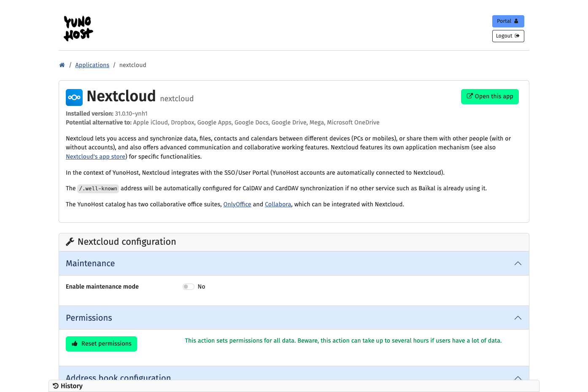Image resolution: width=588 pixels, height=392 pixels.
Task: Toggle Enable maintenance mode switch
Action: tap(189, 287)
